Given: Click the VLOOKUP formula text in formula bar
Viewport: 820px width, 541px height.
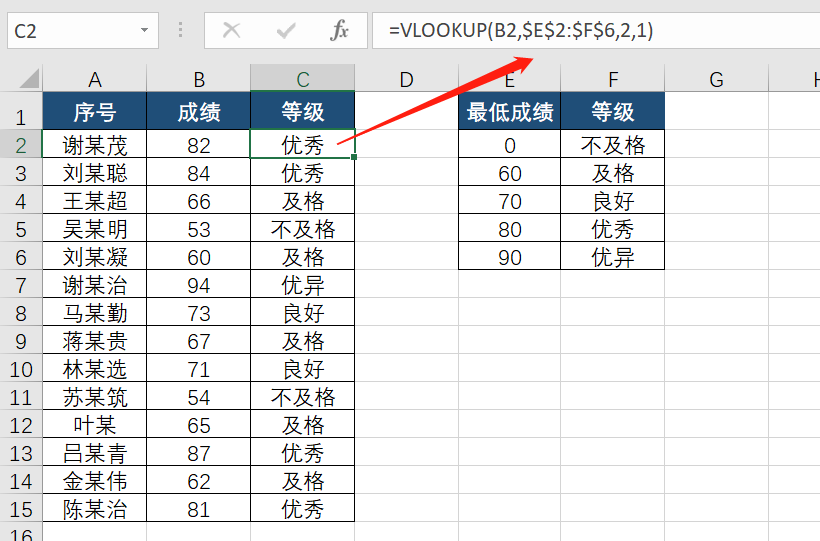Looking at the screenshot, I should click(520, 31).
